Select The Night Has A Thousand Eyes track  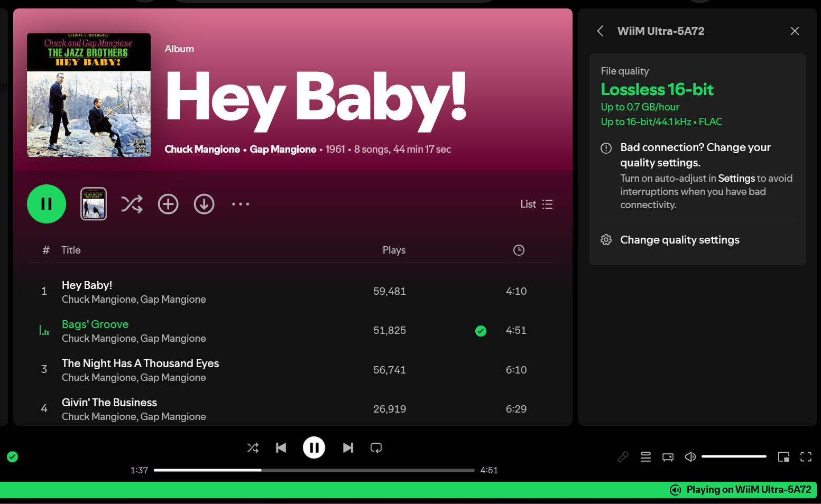(140, 363)
